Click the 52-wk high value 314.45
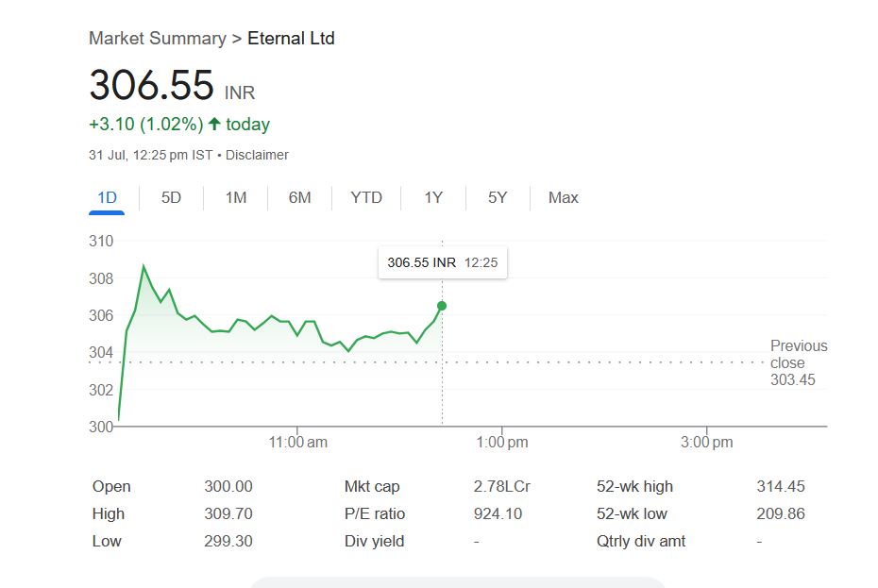The width and height of the screenshot is (878, 588). coord(781,486)
